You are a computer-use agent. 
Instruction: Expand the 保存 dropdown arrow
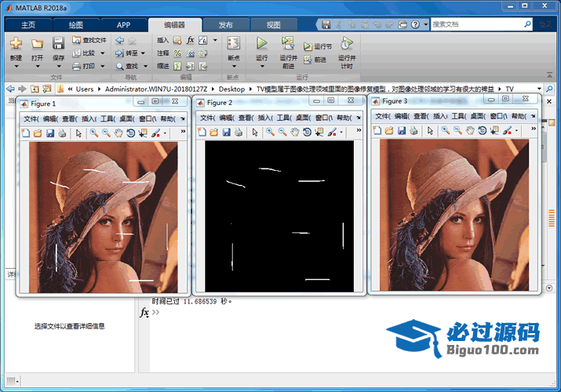pos(59,67)
